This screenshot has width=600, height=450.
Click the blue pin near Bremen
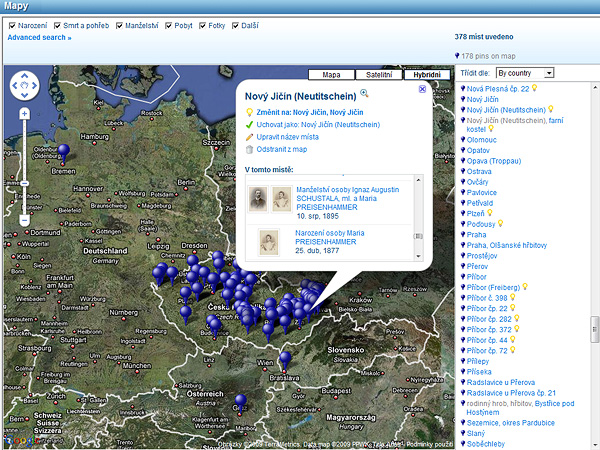(65, 152)
